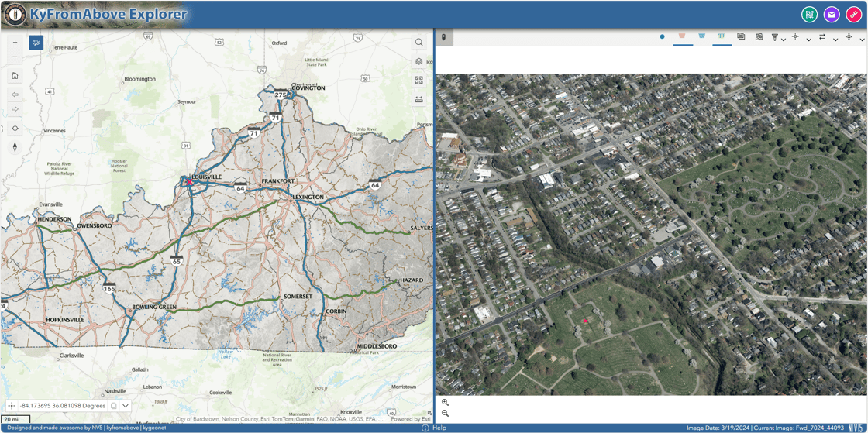868x433 pixels.
Task: Zoom out on the oblique aerial image
Action: [445, 413]
